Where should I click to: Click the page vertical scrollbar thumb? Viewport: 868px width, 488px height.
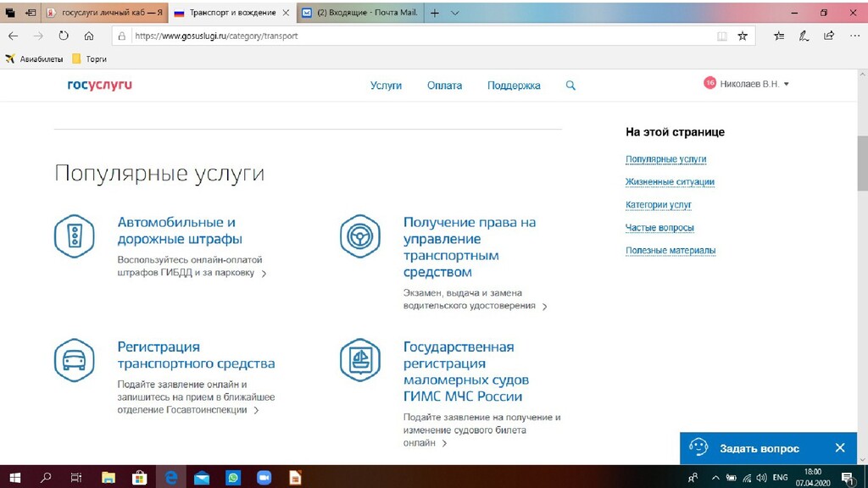(862, 164)
